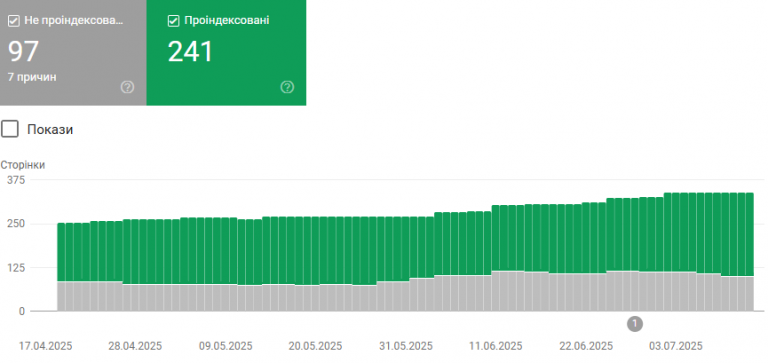
Task: Toggle the 'Проіндексовані' checkbox
Action: [173, 21]
